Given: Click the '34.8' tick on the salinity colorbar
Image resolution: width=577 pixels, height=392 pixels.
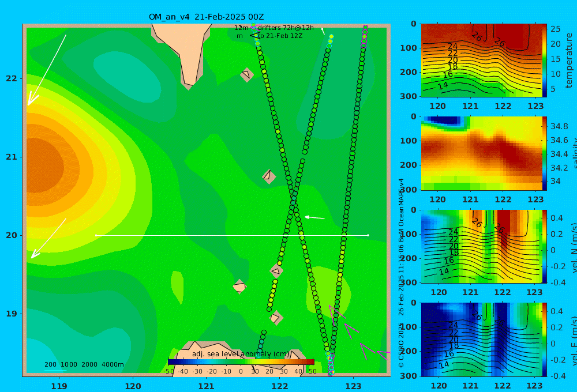Looking at the screenshot, I should [x=559, y=126].
